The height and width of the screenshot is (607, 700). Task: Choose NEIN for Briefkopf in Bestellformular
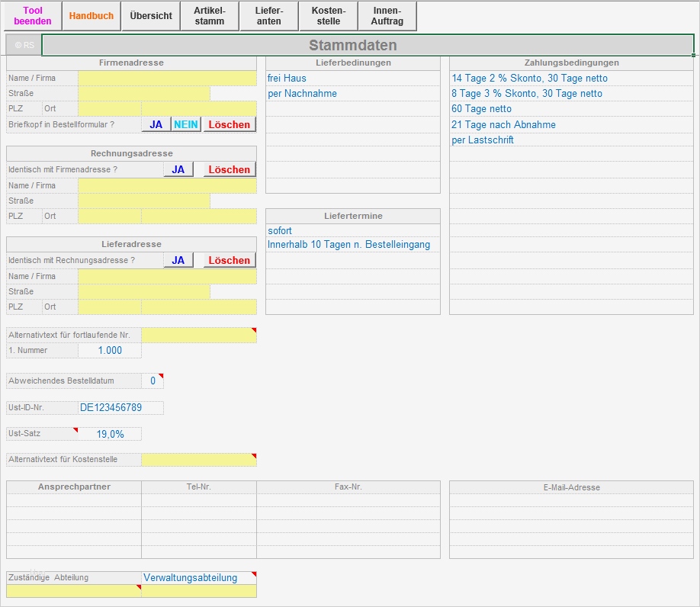click(186, 124)
